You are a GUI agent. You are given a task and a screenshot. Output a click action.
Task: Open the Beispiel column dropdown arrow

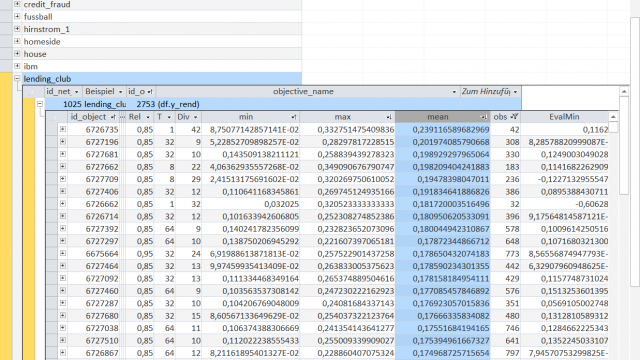click(x=120, y=92)
